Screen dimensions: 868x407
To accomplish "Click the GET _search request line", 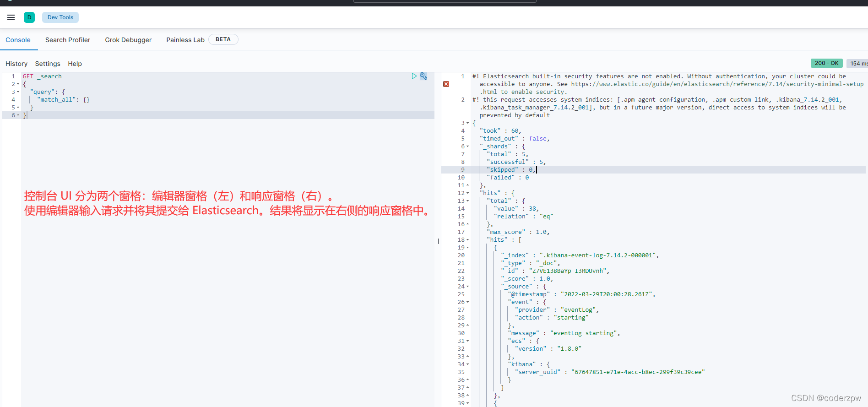I will point(42,76).
